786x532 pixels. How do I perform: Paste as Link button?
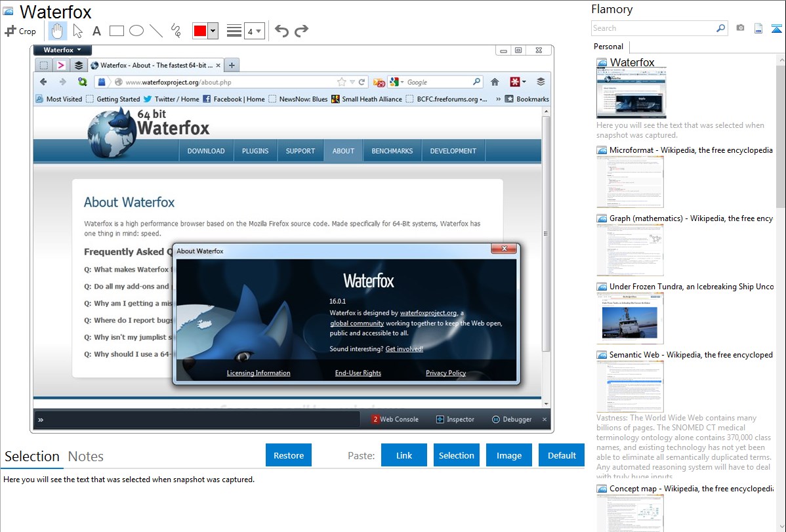[404, 455]
